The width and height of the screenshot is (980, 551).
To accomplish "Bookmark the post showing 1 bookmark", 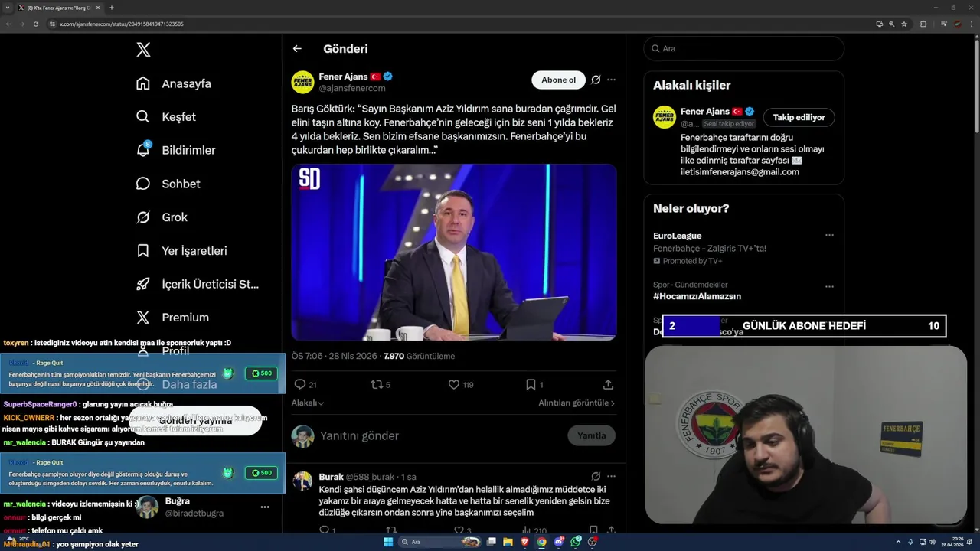I will (531, 385).
